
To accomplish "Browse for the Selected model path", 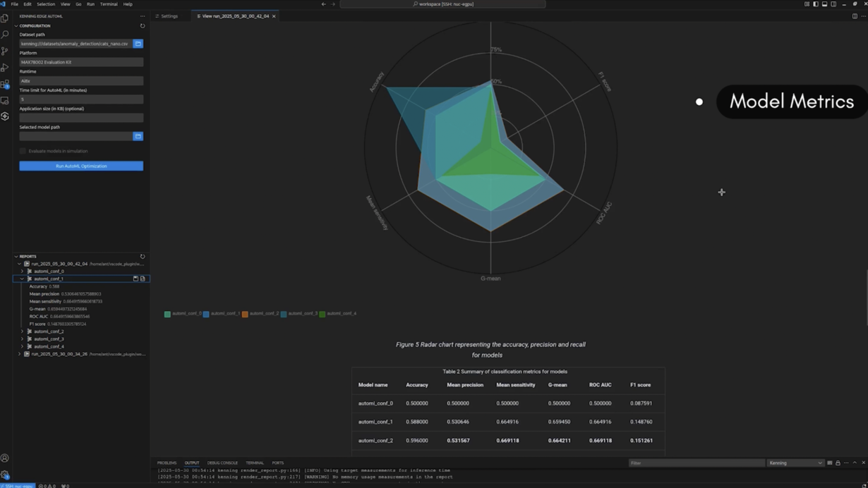I will click(138, 135).
